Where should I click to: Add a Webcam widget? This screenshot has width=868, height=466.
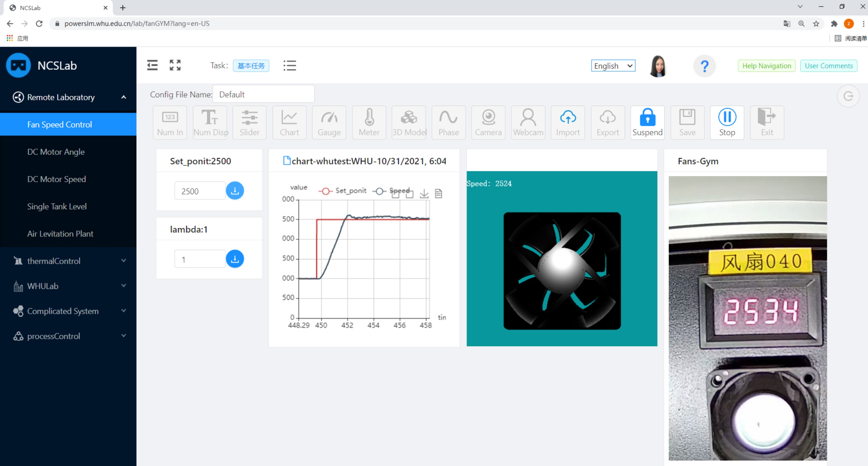(x=528, y=122)
